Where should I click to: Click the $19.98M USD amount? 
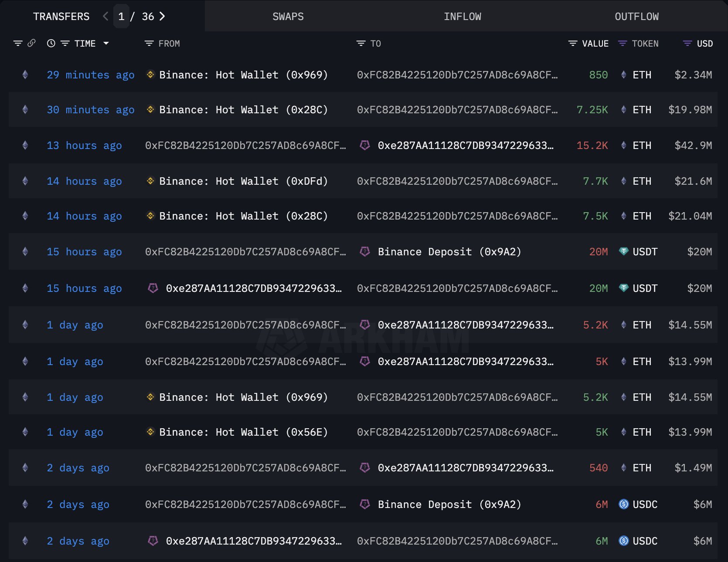690,110
